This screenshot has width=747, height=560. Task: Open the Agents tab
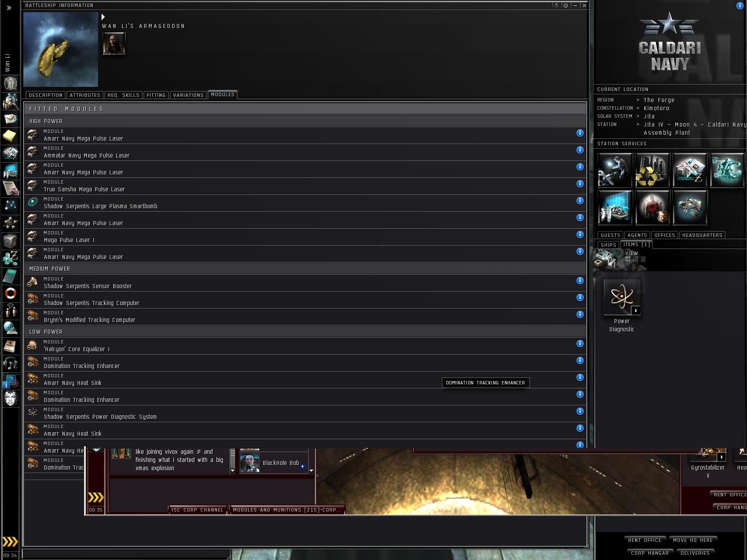(x=637, y=235)
